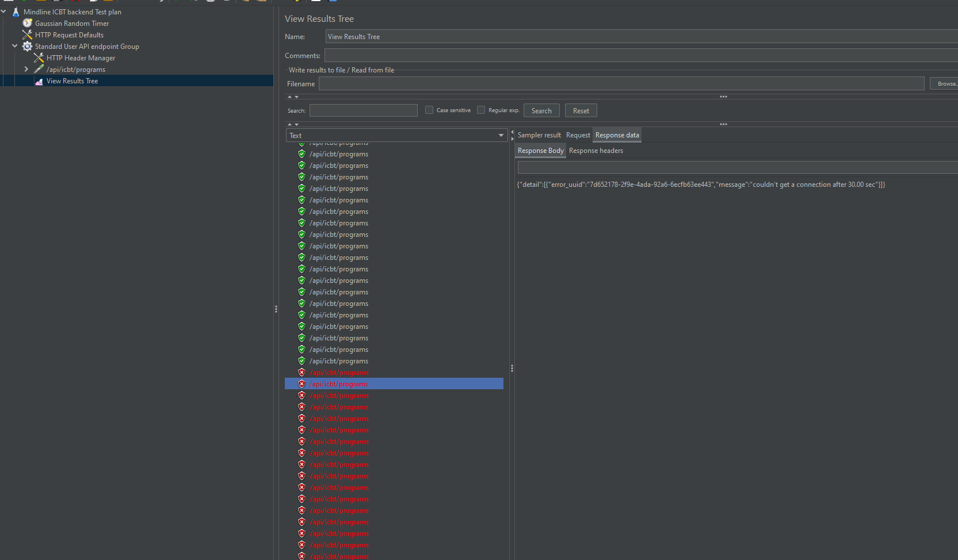Open the Response headers sub-tab

(596, 151)
